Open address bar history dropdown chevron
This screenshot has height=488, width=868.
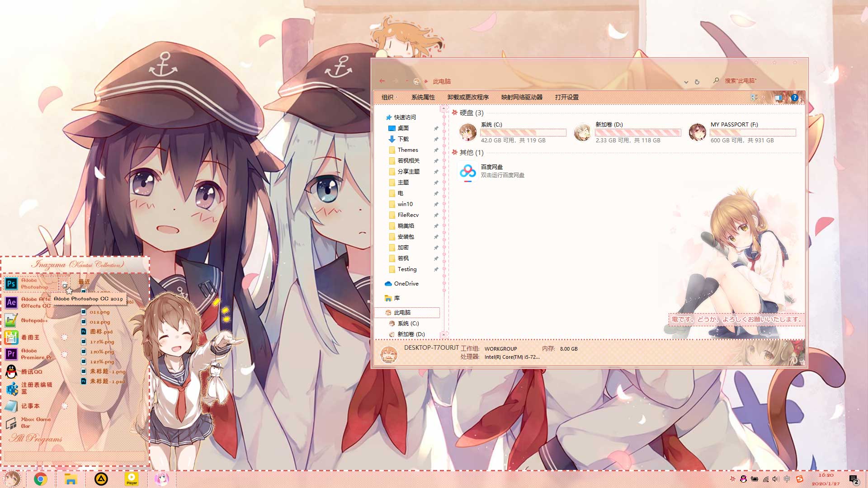pyautogui.click(x=686, y=82)
